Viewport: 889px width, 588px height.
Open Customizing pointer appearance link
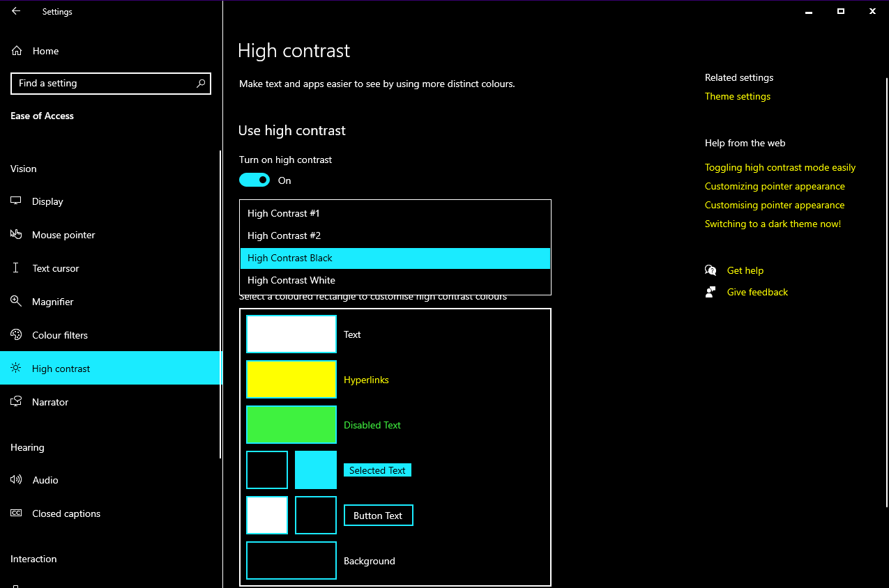coord(775,186)
